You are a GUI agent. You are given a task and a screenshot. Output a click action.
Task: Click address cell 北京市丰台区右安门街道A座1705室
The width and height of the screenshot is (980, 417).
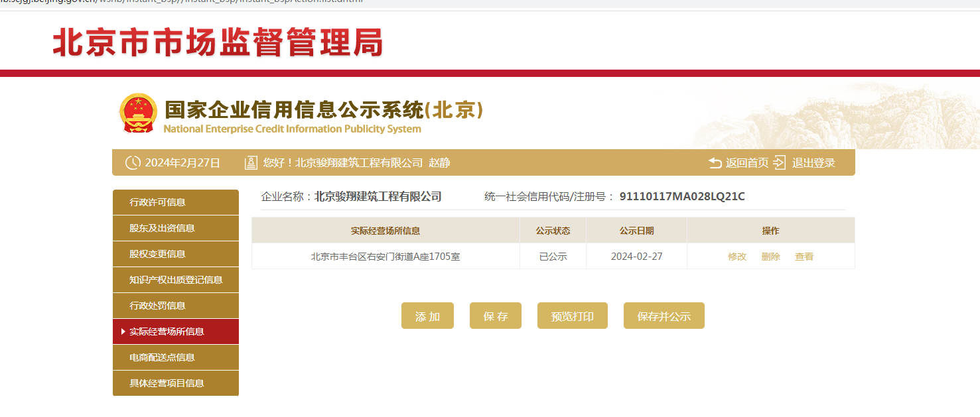point(385,257)
